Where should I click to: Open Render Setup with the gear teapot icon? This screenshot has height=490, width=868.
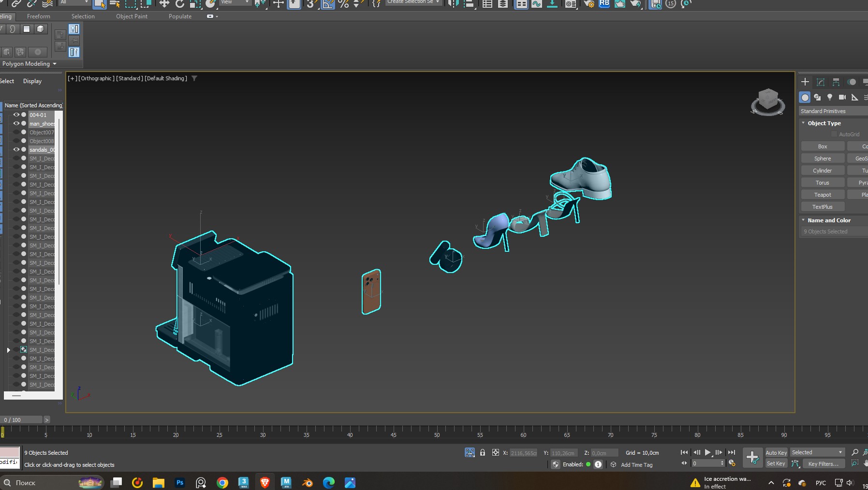click(x=589, y=4)
